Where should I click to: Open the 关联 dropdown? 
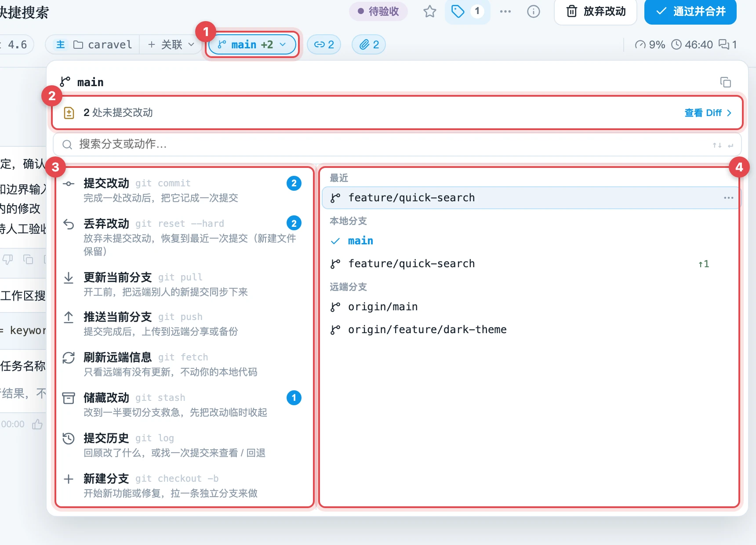click(171, 44)
